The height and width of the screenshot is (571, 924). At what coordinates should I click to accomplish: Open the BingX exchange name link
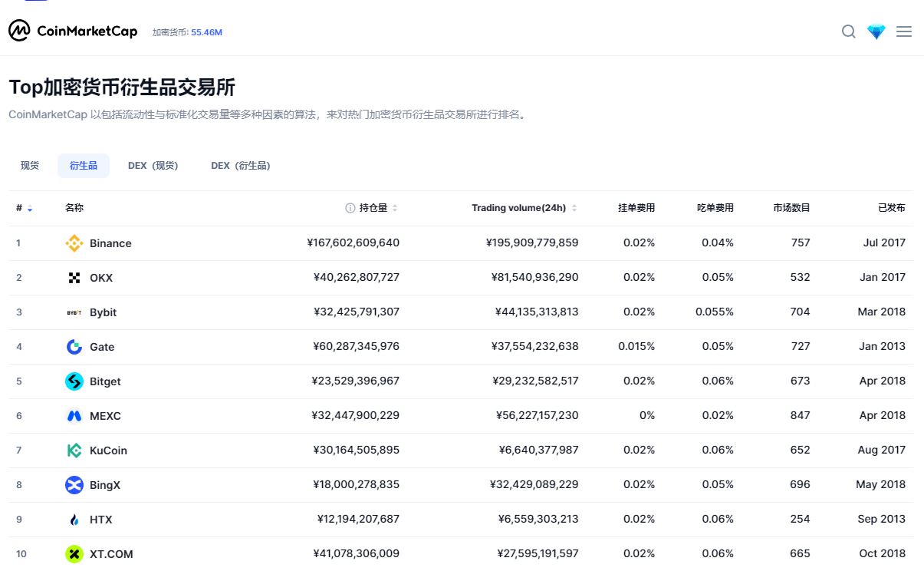coord(105,485)
